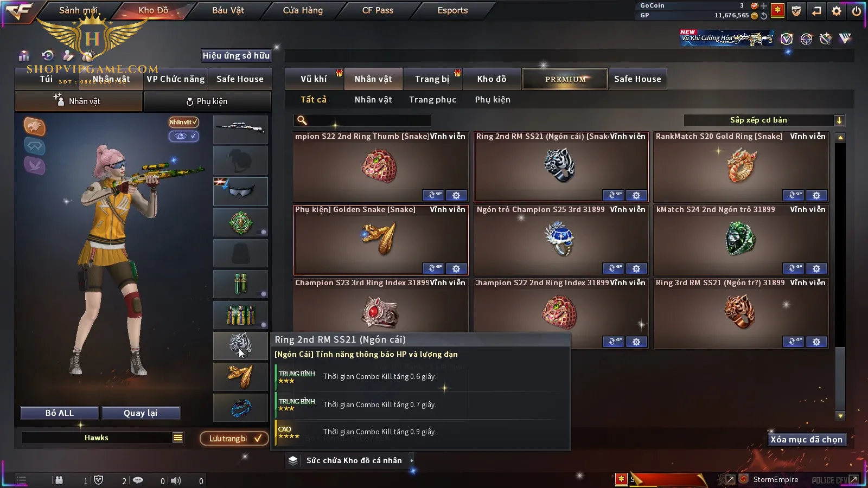868x488 pixels.
Task: Open gear options for RankMatch S20 Gold Ring
Action: pos(816,195)
